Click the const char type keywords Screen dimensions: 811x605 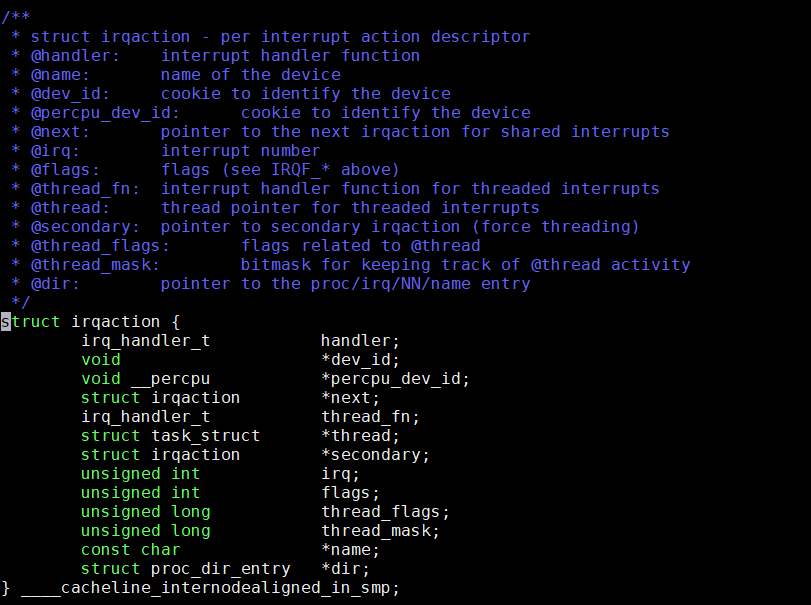click(130, 550)
